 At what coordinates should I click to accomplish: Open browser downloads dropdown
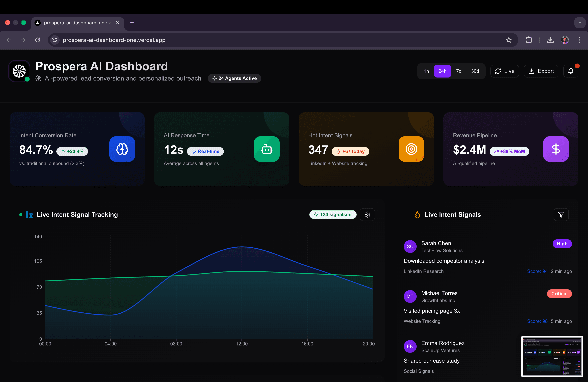click(550, 40)
